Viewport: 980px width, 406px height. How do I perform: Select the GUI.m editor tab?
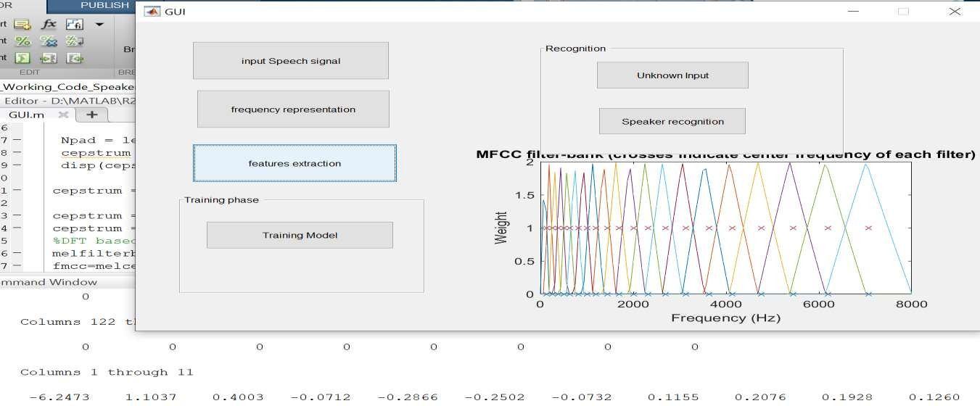coord(27,115)
